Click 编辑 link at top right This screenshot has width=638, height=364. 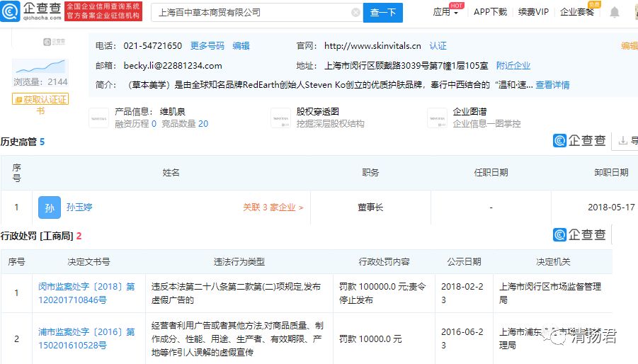[630, 45]
